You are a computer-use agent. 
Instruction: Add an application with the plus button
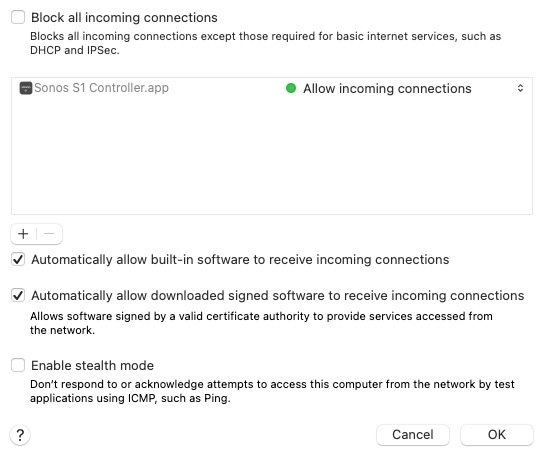point(23,234)
